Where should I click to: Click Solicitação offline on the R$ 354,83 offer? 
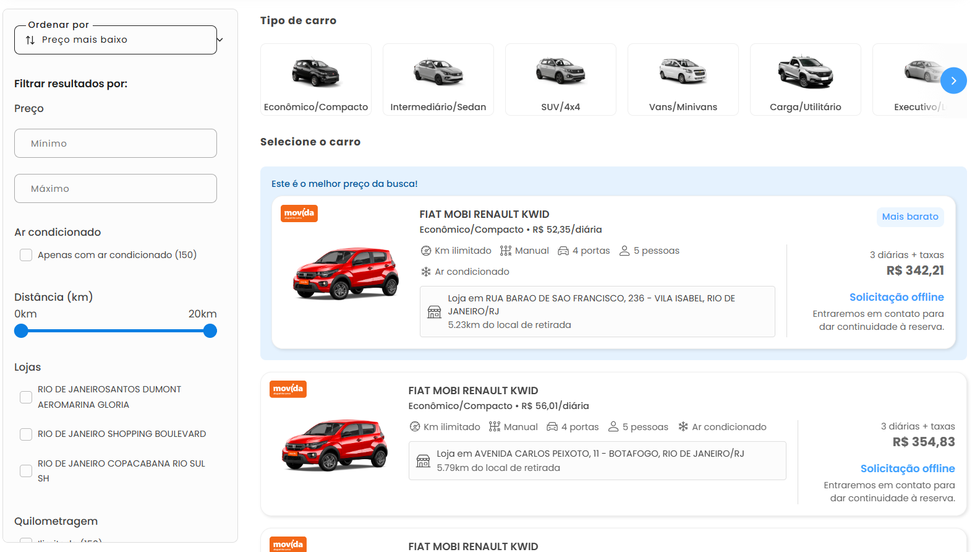click(908, 468)
